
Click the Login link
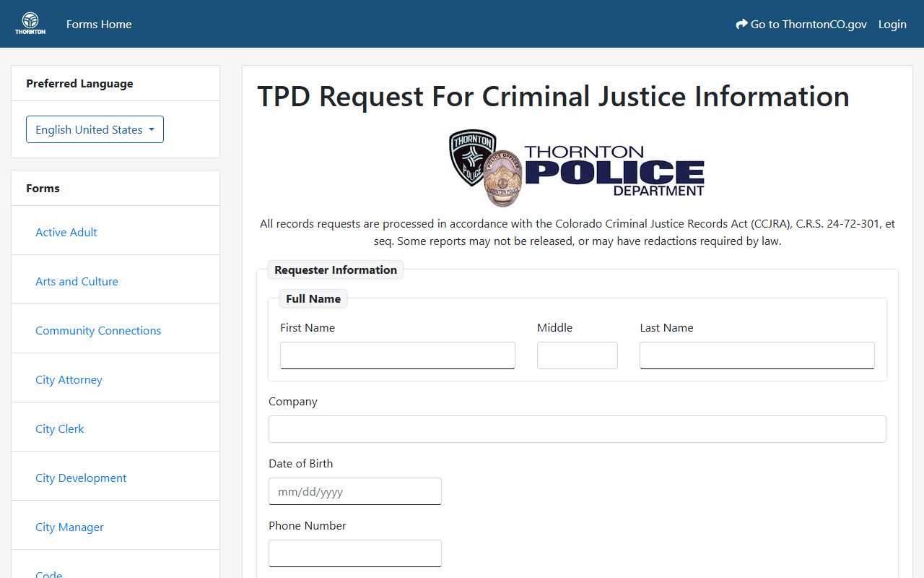pyautogui.click(x=892, y=24)
